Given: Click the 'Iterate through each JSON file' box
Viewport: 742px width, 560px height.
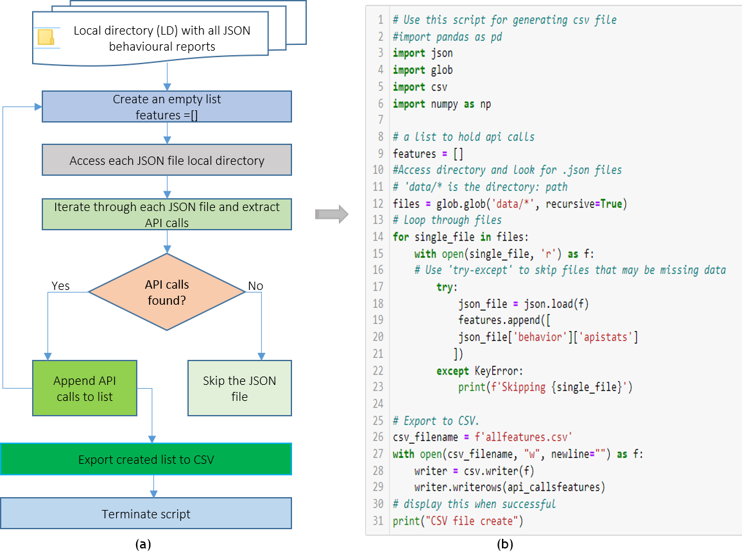Looking at the screenshot, I should (167, 214).
